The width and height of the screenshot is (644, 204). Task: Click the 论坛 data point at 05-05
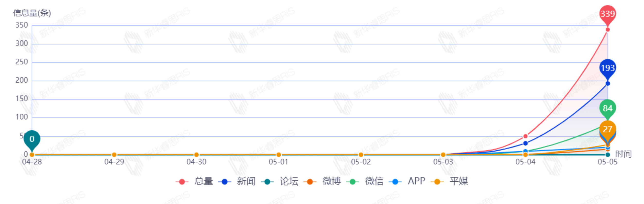(608, 155)
